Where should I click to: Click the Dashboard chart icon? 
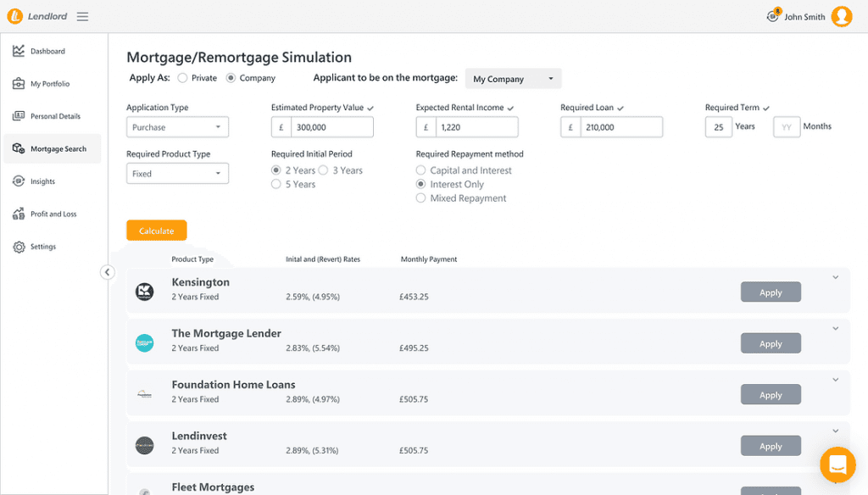click(x=19, y=51)
